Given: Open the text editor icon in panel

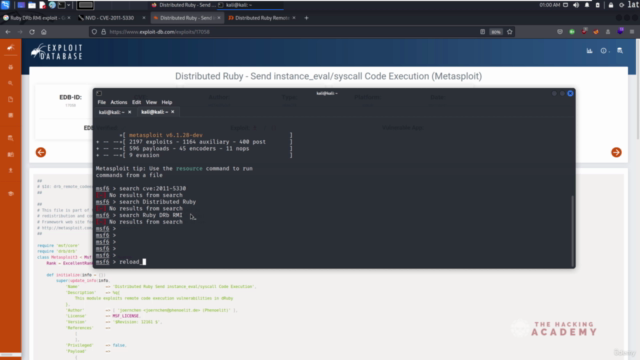Looking at the screenshot, I should pyautogui.click(x=42, y=5).
